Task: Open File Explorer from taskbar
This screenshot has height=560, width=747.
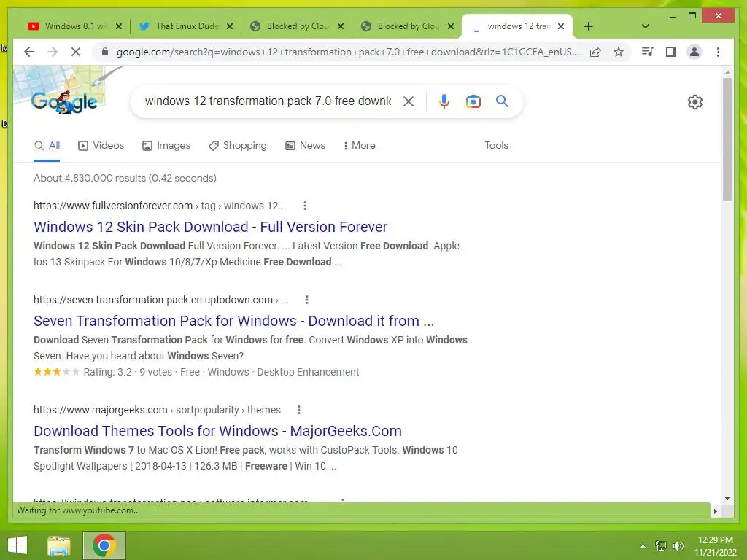Action: (x=59, y=545)
